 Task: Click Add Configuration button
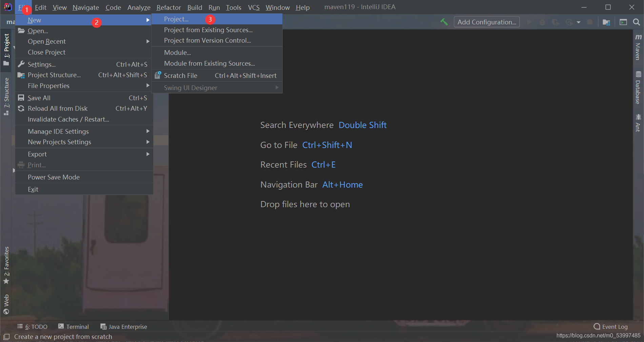[487, 22]
